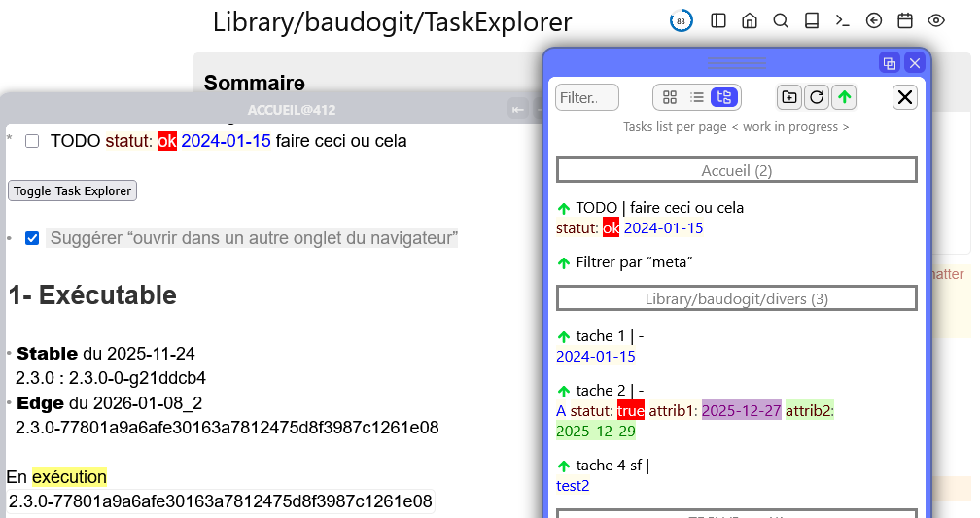
Task: Open the calendar icon in toolbar
Action: click(x=905, y=20)
